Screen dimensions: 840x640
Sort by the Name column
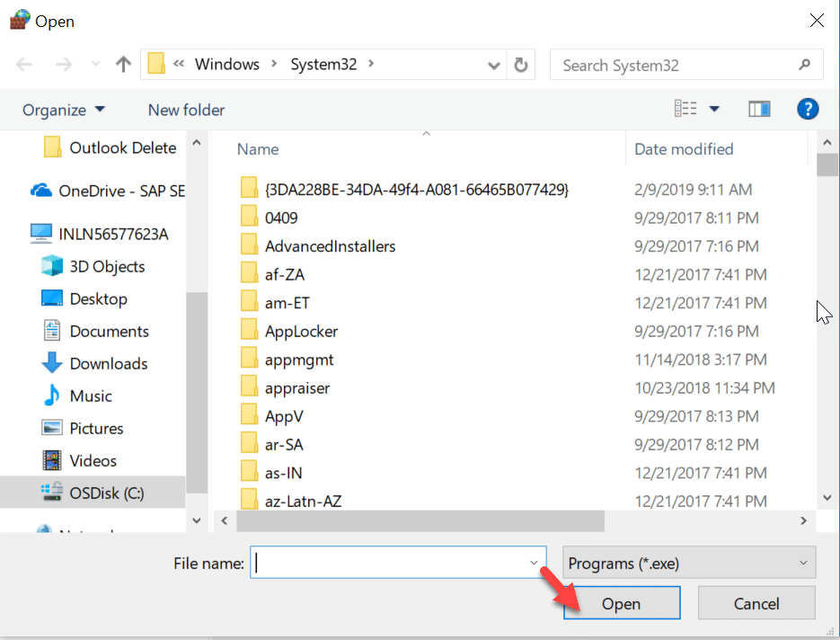(258, 149)
